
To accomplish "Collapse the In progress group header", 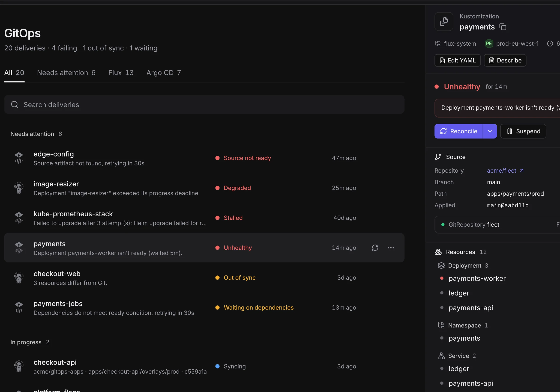I will tap(30, 342).
